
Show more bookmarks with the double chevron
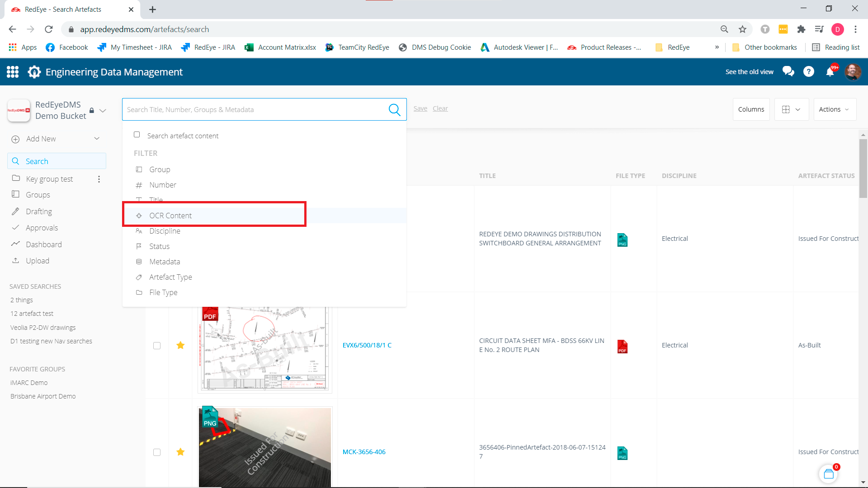point(717,47)
